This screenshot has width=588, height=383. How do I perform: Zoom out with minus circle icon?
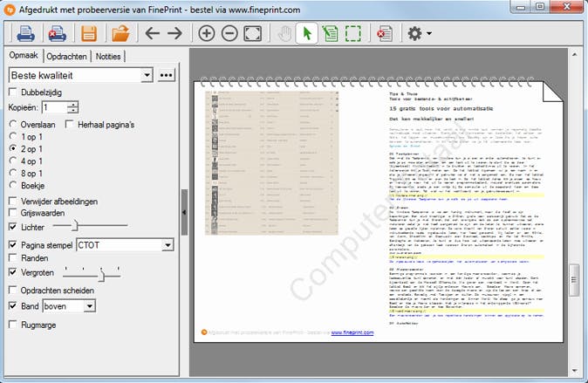click(229, 34)
